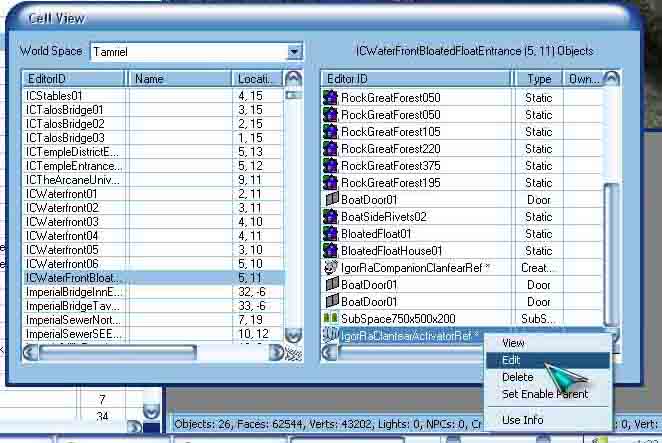Sort cell list by Name column header
The height and width of the screenshot is (443, 662).
[179, 79]
